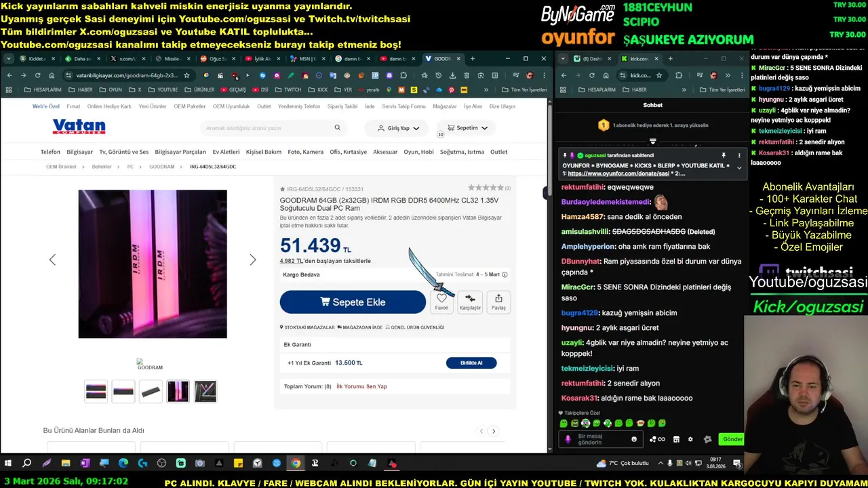Open three-dot menu on pinned chat message

click(739, 155)
